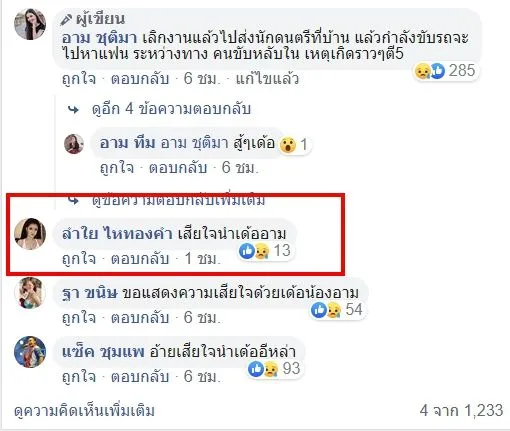Open the 93 reactions on แซ็ค ชุมแพ's comment

point(274,369)
